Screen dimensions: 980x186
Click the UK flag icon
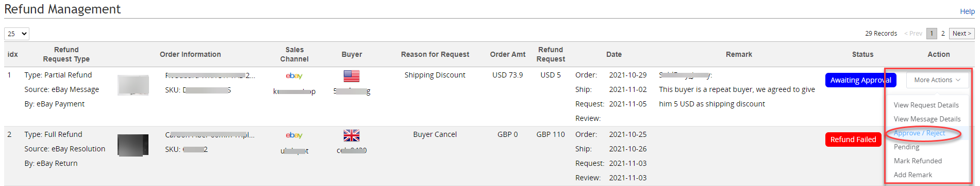click(x=352, y=135)
